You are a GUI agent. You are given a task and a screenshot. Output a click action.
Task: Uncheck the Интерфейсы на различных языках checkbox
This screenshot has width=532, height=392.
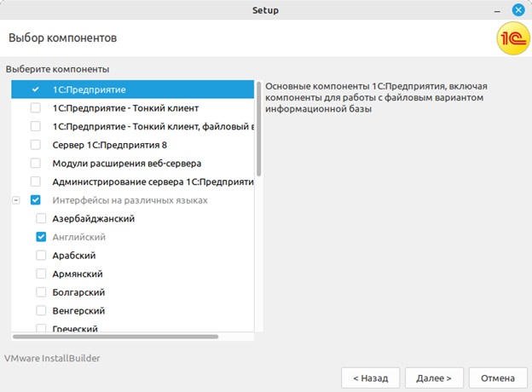pos(35,200)
